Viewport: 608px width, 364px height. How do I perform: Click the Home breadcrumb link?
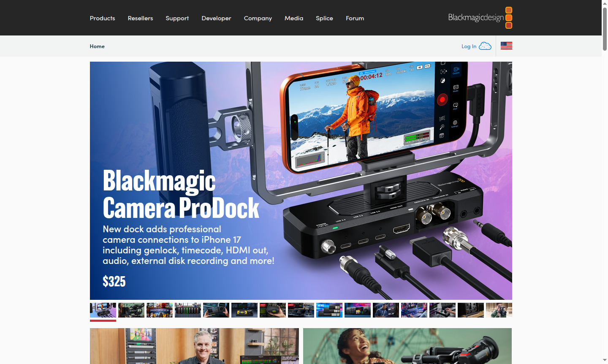[x=97, y=46]
